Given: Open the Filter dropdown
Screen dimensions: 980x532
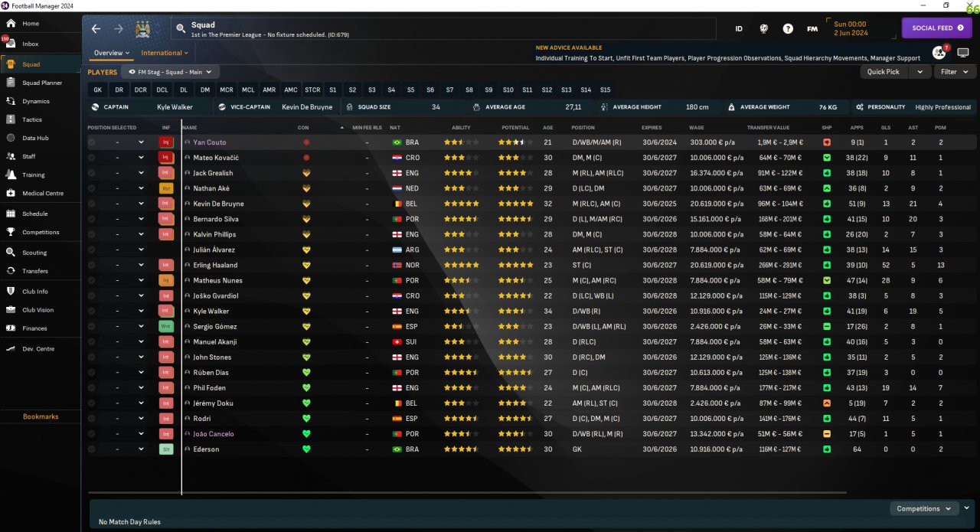Looking at the screenshot, I should [x=954, y=72].
